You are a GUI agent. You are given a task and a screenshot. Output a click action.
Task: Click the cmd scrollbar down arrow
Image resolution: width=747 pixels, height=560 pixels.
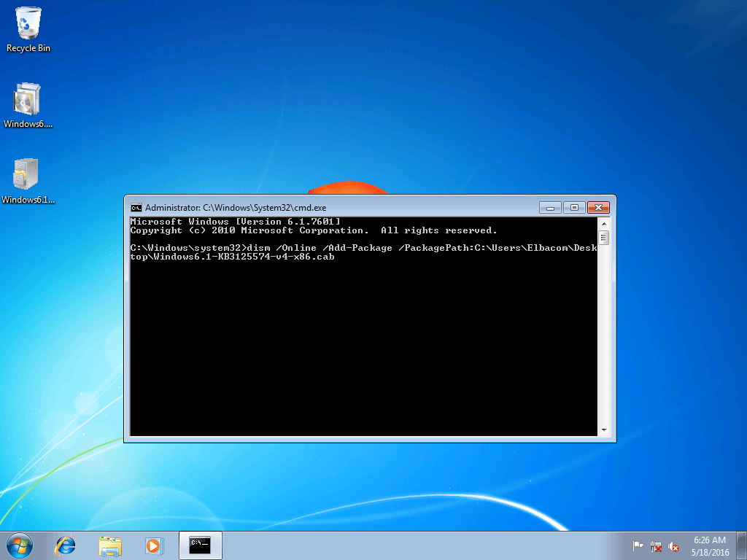click(x=603, y=429)
